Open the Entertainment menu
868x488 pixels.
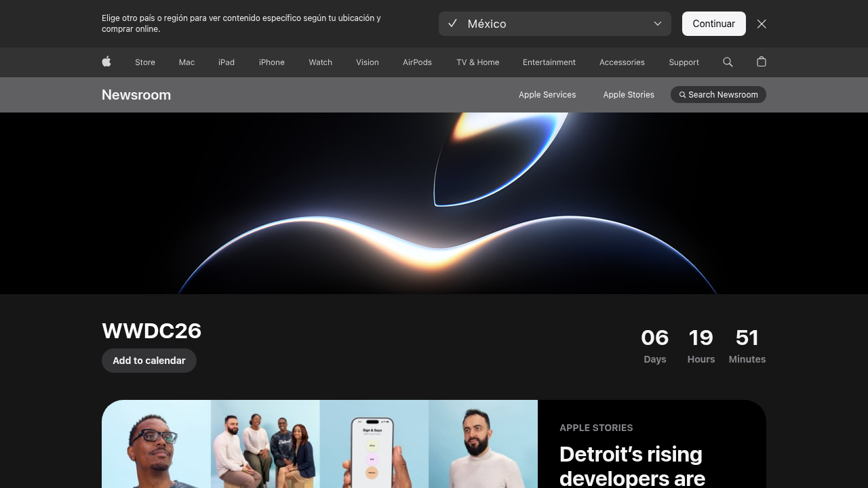(x=549, y=62)
